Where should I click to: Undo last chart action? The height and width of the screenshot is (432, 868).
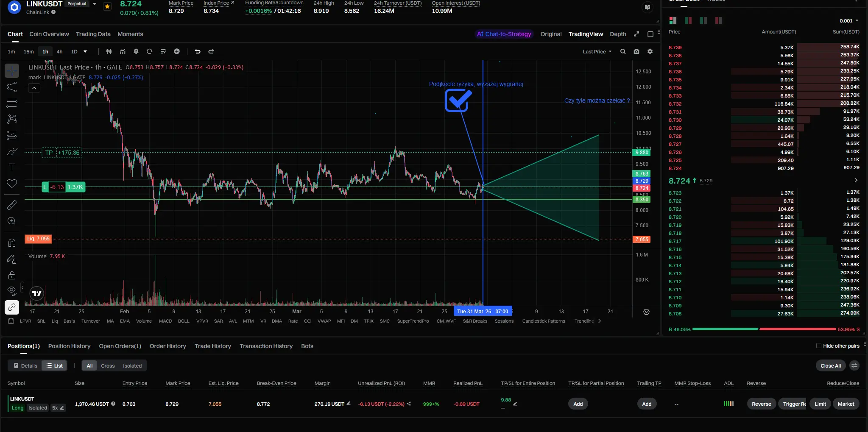(x=198, y=51)
